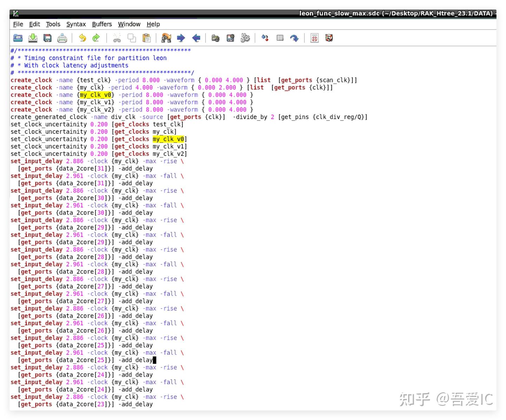Save the current file via toolbar icon
Screen dimensions: 506x420
tap(32, 38)
